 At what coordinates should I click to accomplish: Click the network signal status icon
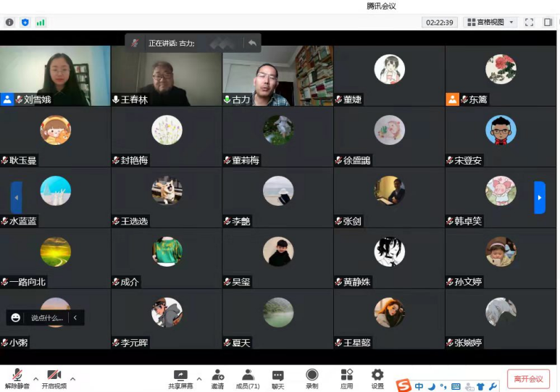(41, 22)
